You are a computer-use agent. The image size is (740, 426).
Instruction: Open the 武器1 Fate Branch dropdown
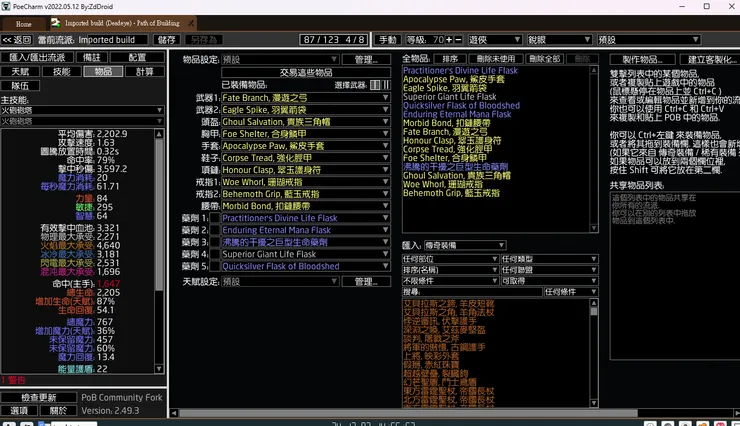(x=306, y=98)
